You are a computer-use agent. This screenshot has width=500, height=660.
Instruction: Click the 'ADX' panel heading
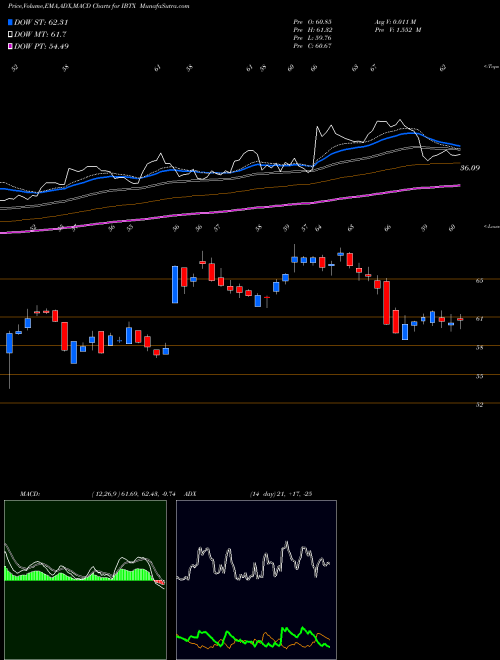click(191, 494)
